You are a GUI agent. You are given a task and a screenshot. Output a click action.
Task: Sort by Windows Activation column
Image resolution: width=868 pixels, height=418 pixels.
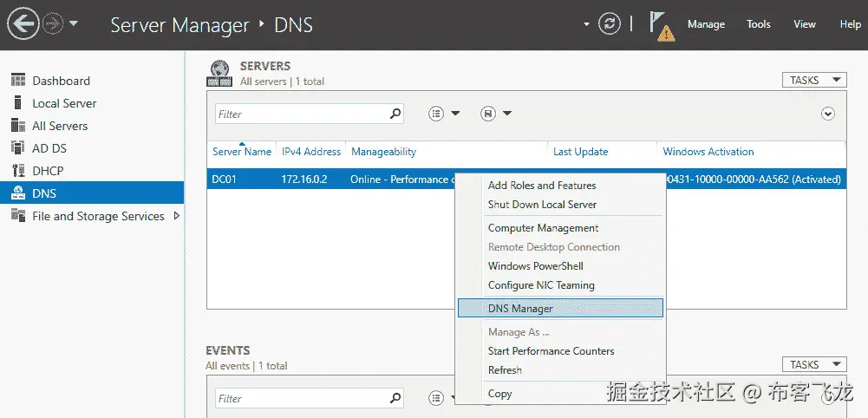coord(708,152)
